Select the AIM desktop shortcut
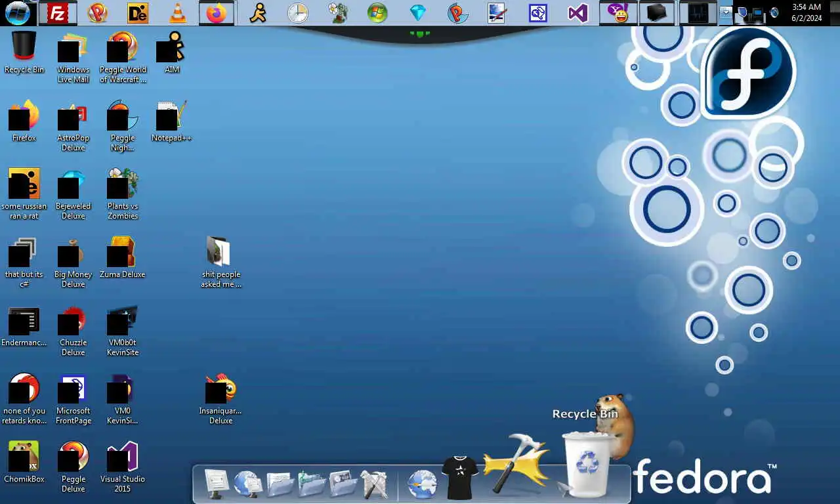Viewport: 840px width, 504px height. pyautogui.click(x=171, y=52)
